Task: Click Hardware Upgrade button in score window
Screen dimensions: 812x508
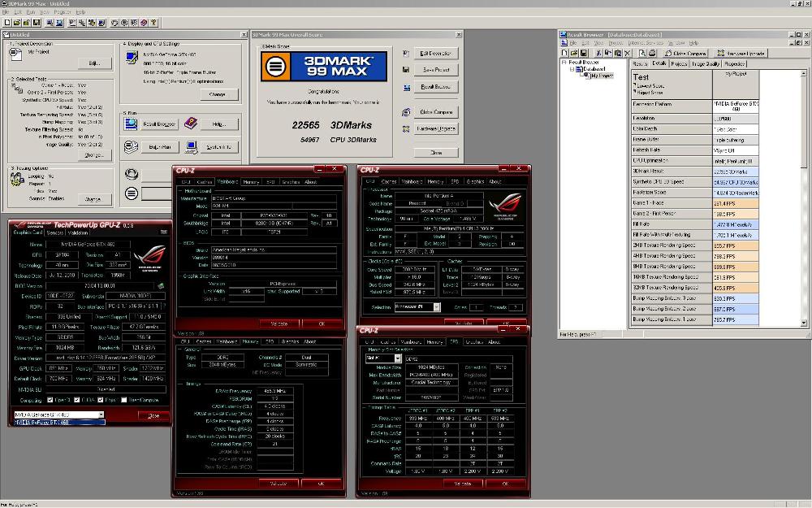Action: click(435, 128)
